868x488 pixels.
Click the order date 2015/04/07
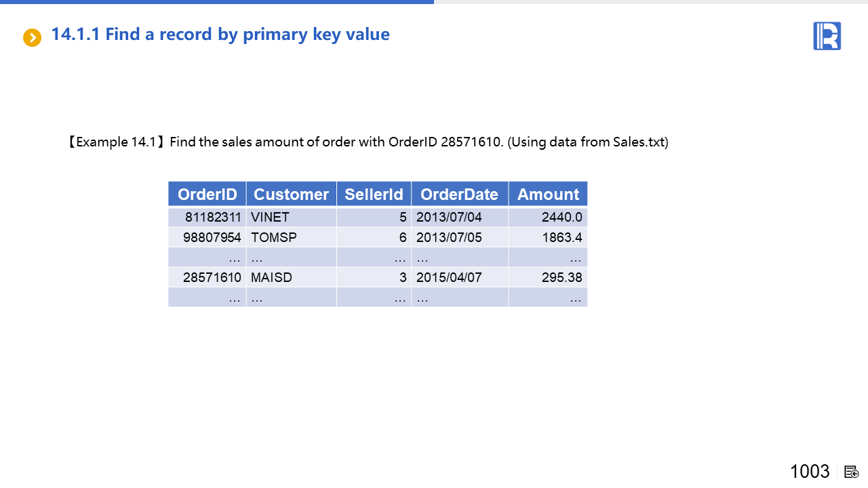click(449, 277)
